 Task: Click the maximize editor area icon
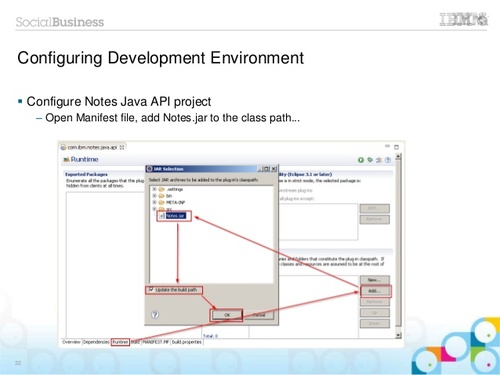(x=396, y=147)
